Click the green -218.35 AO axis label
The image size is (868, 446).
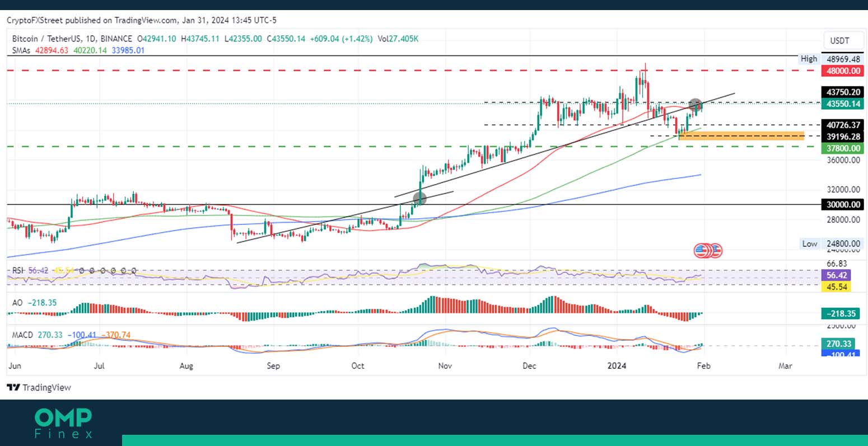[841, 313]
